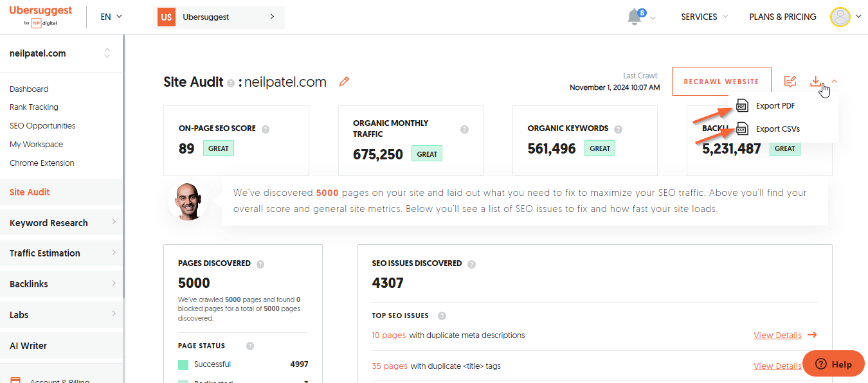Click arrow icon next to duplicate meta descriptions
Screen dimensions: 868x383
[x=812, y=335]
